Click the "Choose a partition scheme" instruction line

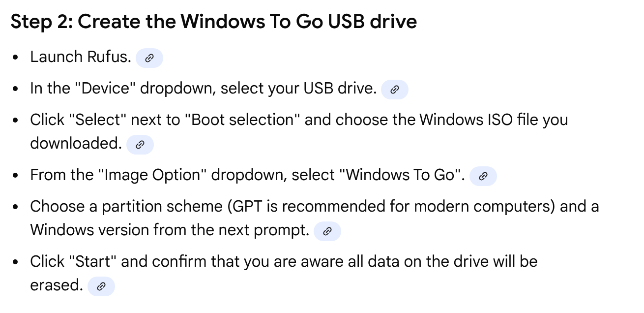pyautogui.click(x=315, y=207)
